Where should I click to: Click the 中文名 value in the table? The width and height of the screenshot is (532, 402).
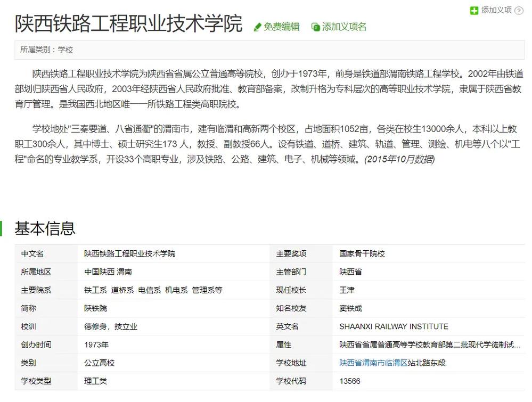click(x=129, y=254)
